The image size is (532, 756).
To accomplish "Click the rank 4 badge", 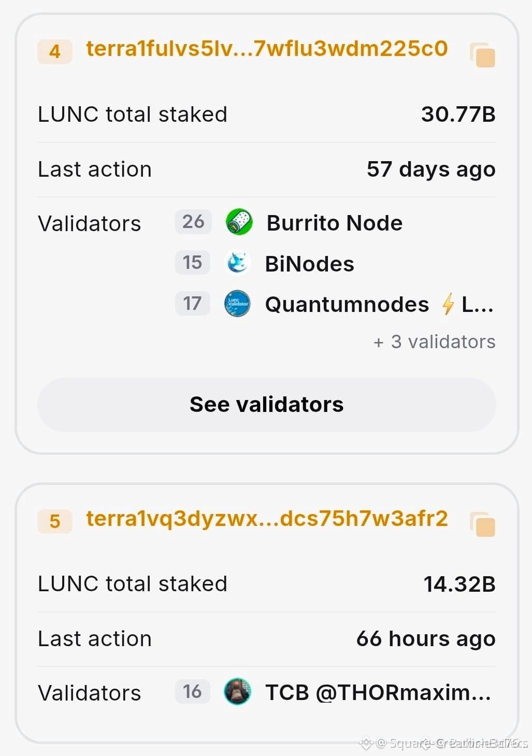I will click(x=54, y=51).
